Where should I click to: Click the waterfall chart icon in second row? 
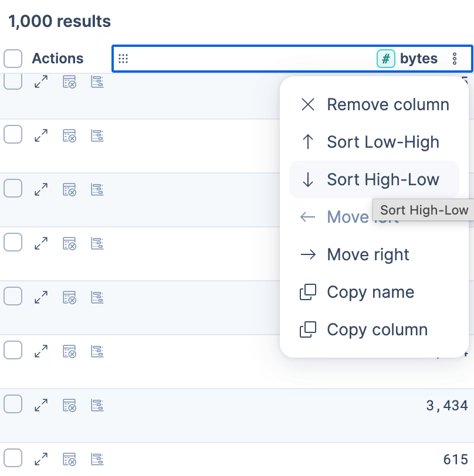pos(97,135)
